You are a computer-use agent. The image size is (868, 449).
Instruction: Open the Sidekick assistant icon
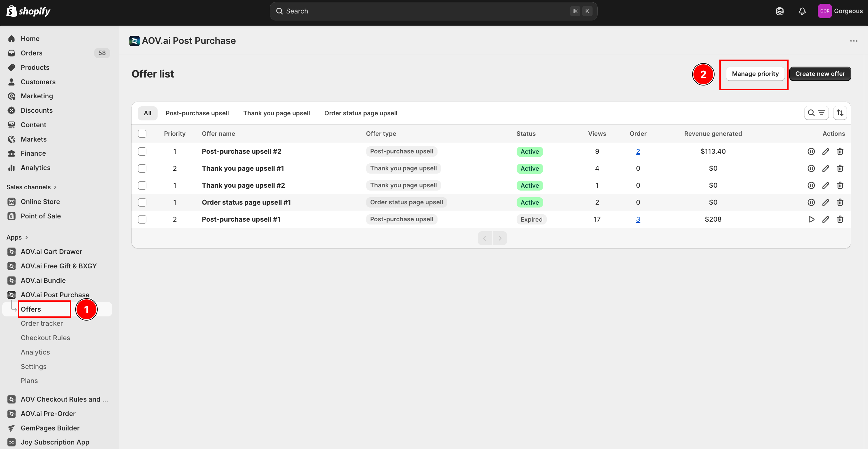pyautogui.click(x=780, y=11)
